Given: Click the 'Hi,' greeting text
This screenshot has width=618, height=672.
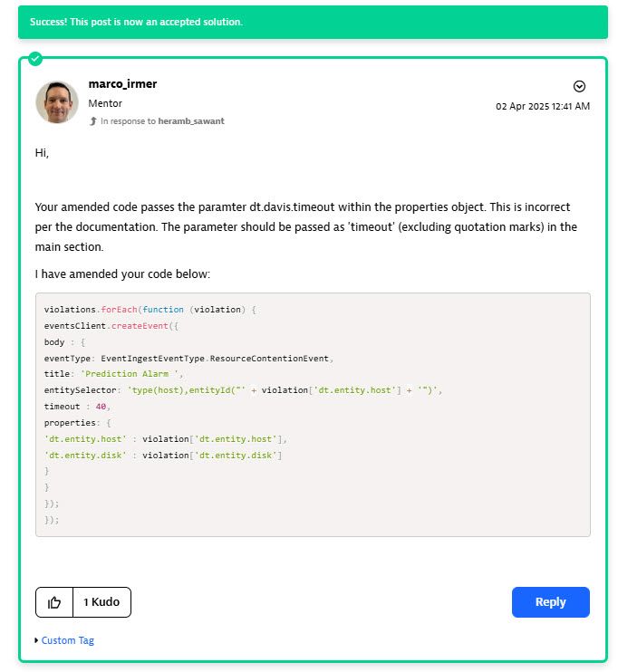Looking at the screenshot, I should [x=42, y=152].
